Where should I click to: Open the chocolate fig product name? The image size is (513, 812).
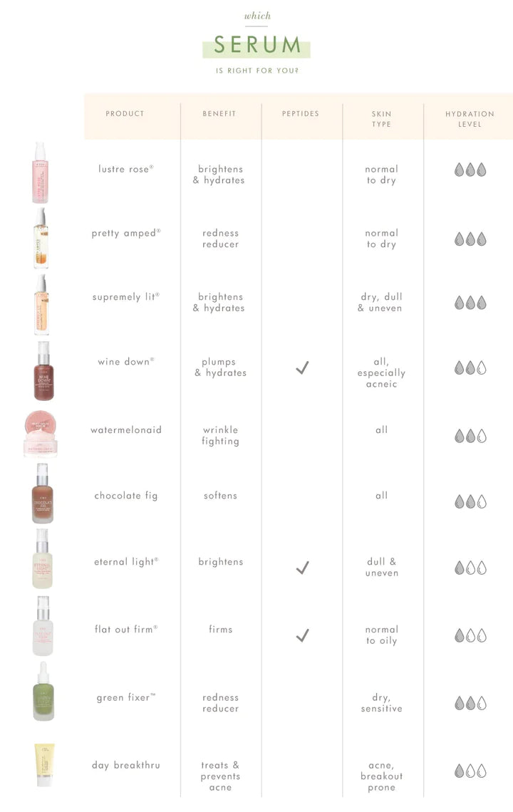coord(126,496)
